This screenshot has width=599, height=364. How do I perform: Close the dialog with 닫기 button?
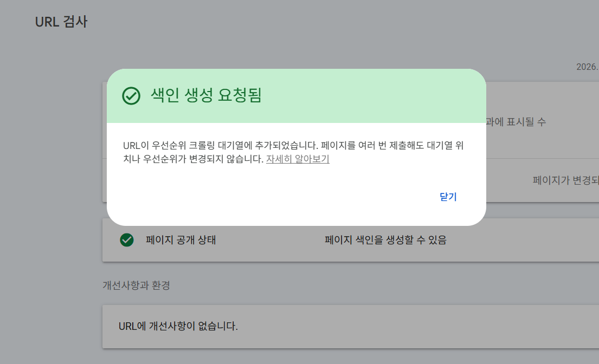(x=448, y=197)
